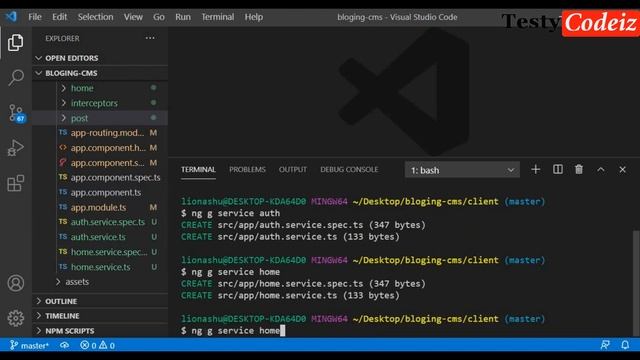Kill terminal with trash icon
Image resolution: width=640 pixels, height=360 pixels.
click(579, 169)
